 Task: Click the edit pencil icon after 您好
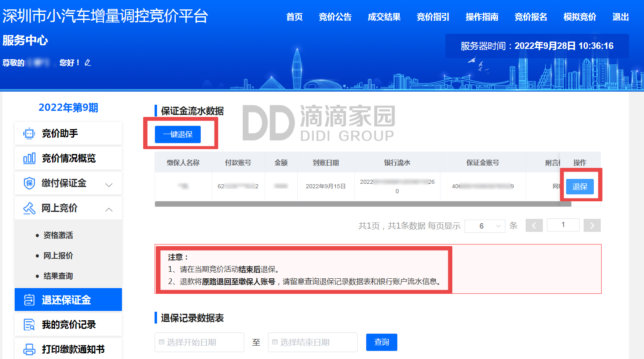click(x=88, y=63)
